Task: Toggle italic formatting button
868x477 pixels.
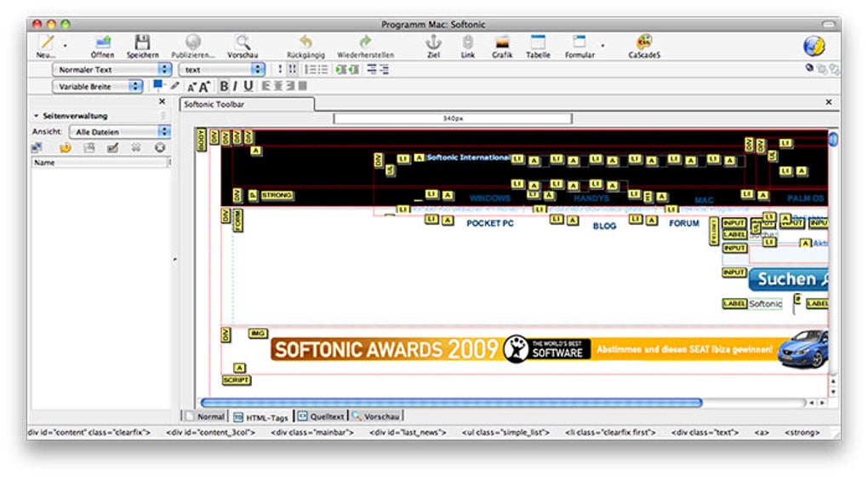Action: pos(235,86)
